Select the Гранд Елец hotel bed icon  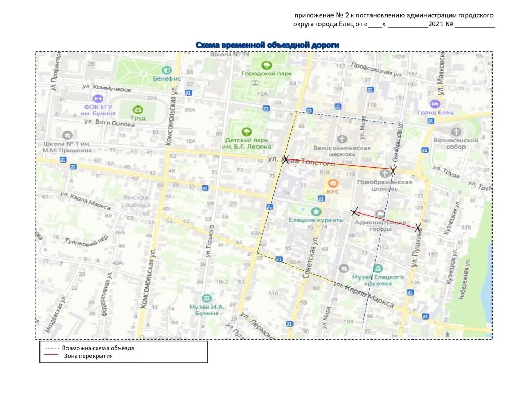(434, 104)
